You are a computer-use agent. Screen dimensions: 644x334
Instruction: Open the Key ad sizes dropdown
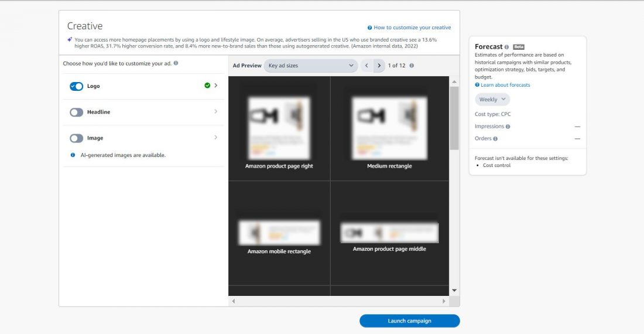(x=310, y=66)
